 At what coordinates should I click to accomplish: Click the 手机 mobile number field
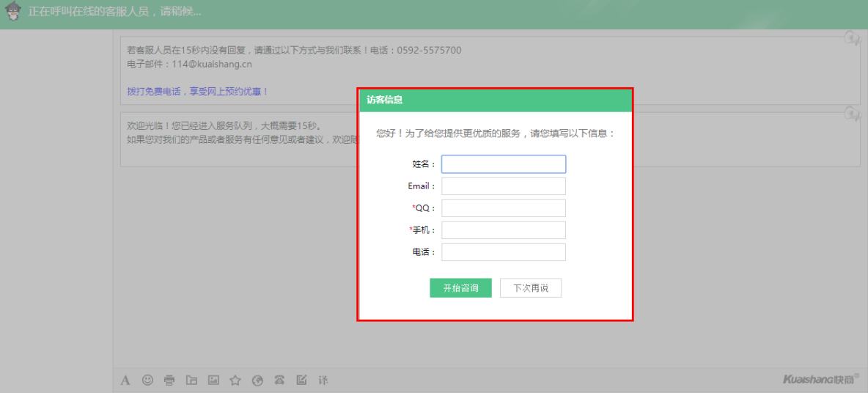pos(503,230)
